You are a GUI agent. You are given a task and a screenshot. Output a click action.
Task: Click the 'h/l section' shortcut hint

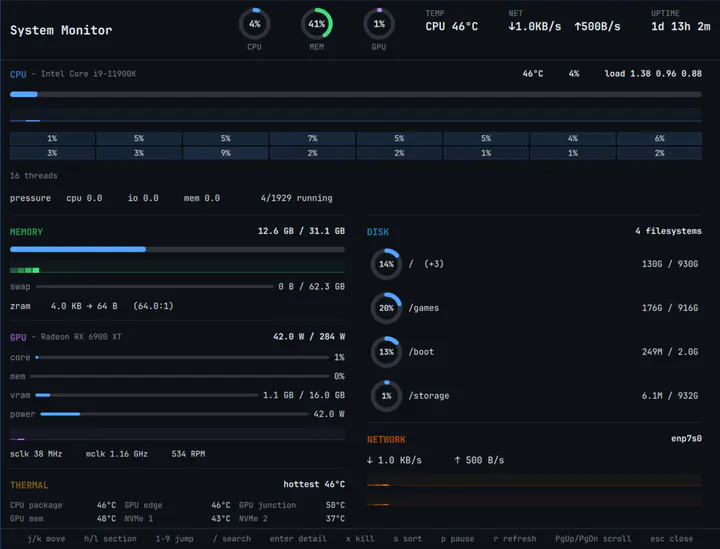click(x=110, y=538)
